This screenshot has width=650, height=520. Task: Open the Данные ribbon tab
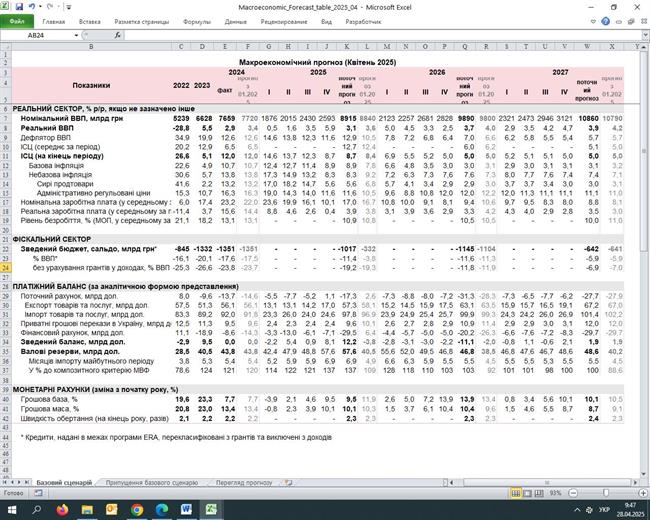click(235, 22)
